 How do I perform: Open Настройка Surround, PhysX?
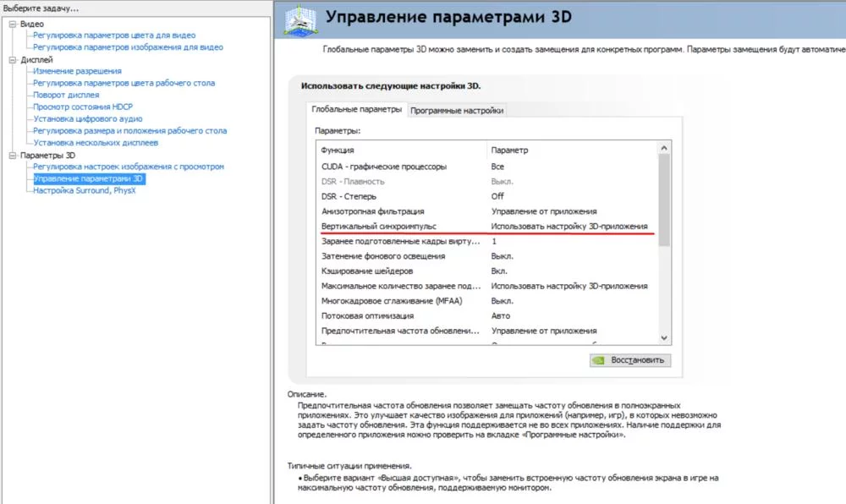click(x=84, y=190)
